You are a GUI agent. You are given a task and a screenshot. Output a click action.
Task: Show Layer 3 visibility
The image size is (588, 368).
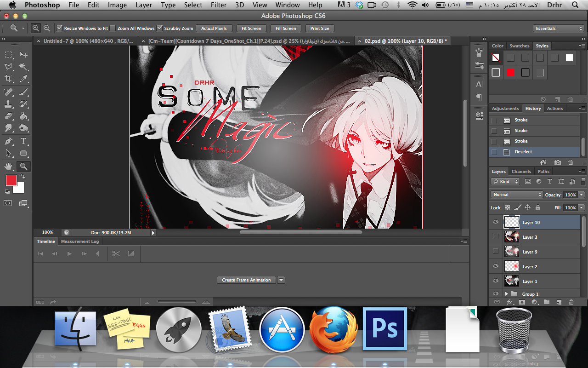pos(495,237)
